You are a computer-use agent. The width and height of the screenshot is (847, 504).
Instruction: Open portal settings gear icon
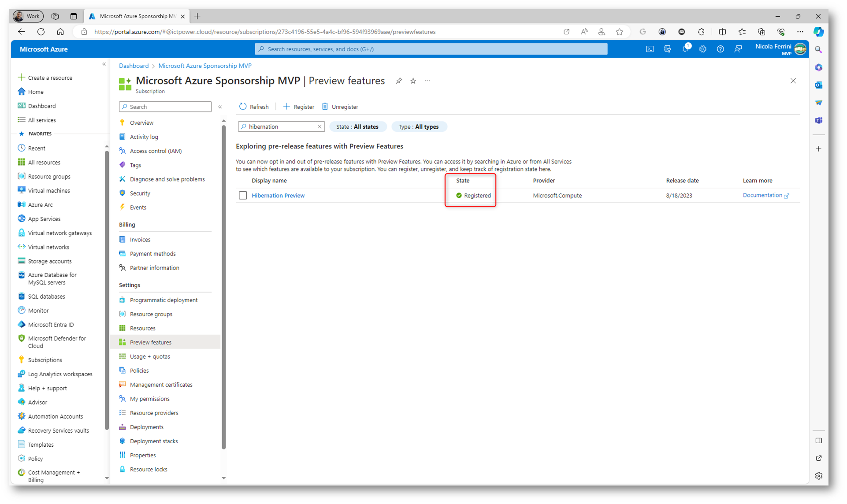tap(703, 49)
